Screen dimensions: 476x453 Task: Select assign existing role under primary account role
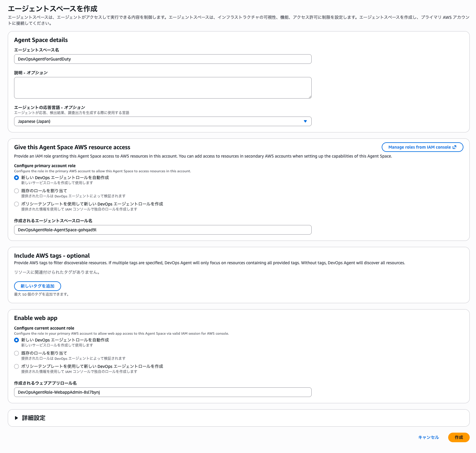pyautogui.click(x=16, y=191)
